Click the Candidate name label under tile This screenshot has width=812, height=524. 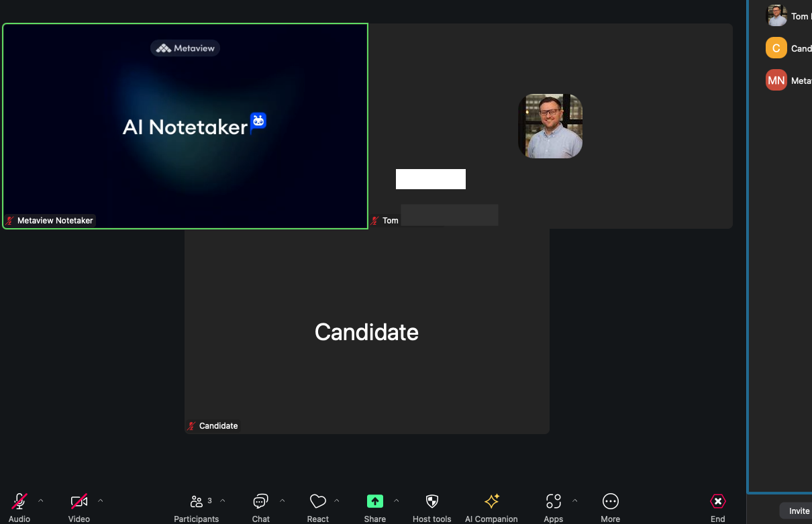(x=218, y=426)
